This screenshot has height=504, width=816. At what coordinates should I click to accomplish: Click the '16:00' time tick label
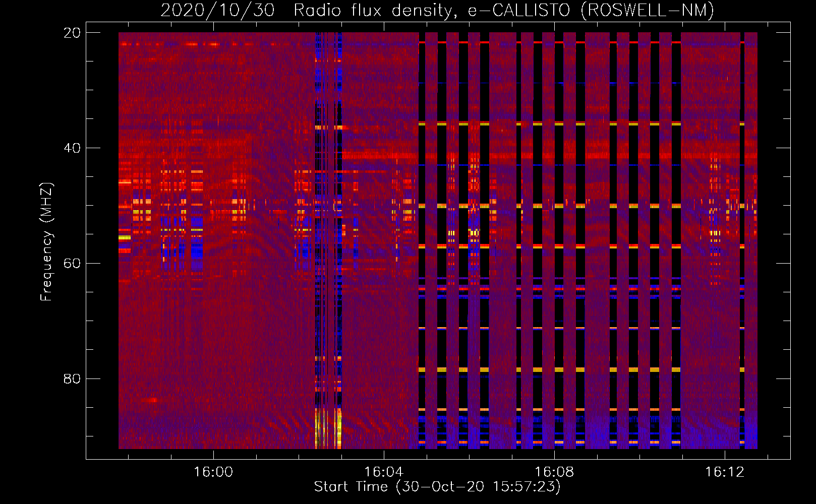213,472
